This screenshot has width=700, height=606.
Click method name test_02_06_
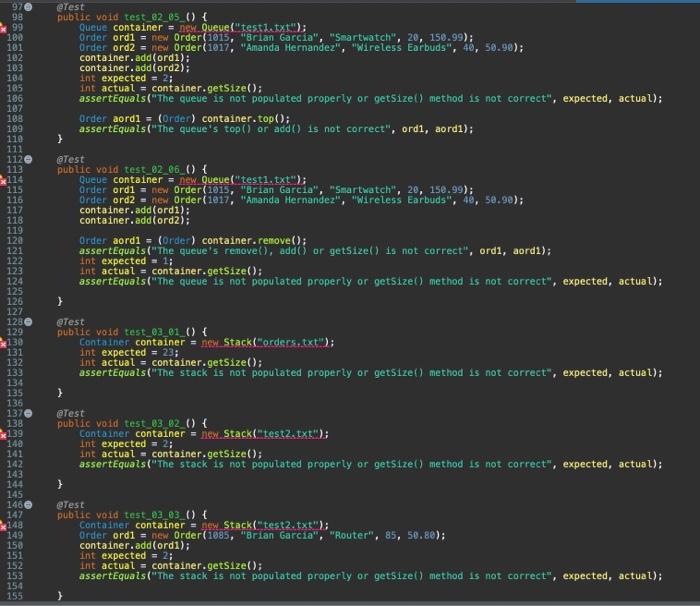(x=154, y=170)
